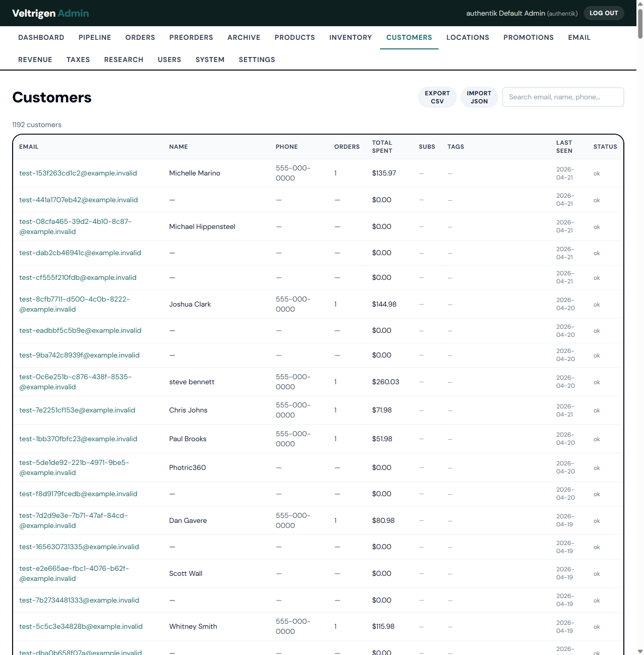Click the Last Seen column header

(564, 147)
